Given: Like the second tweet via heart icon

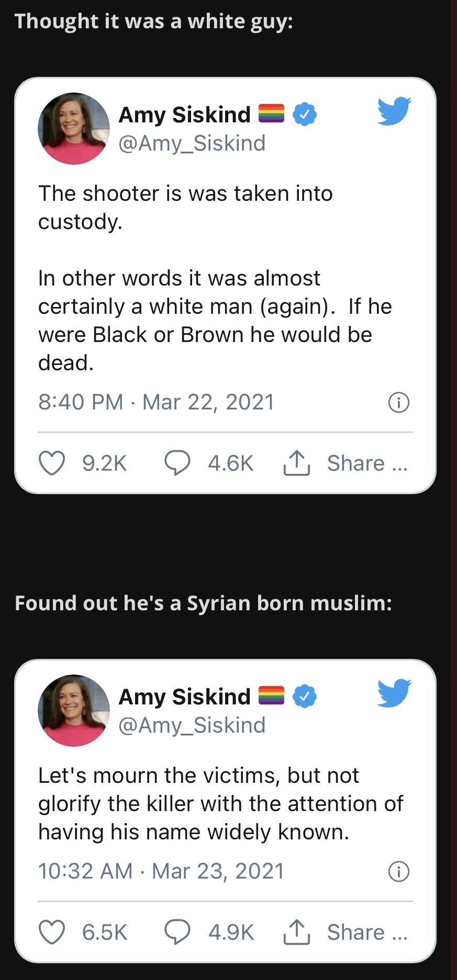Looking at the screenshot, I should (x=52, y=932).
